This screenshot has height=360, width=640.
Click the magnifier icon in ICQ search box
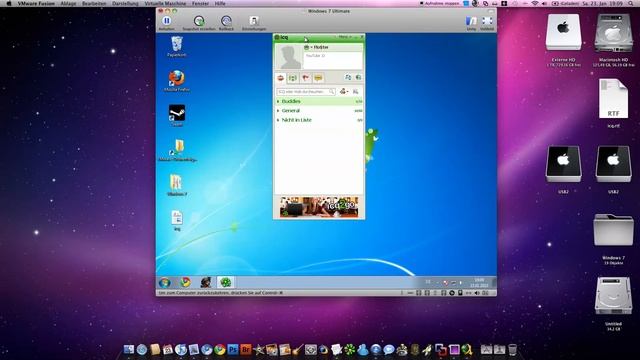pyautogui.click(x=331, y=92)
